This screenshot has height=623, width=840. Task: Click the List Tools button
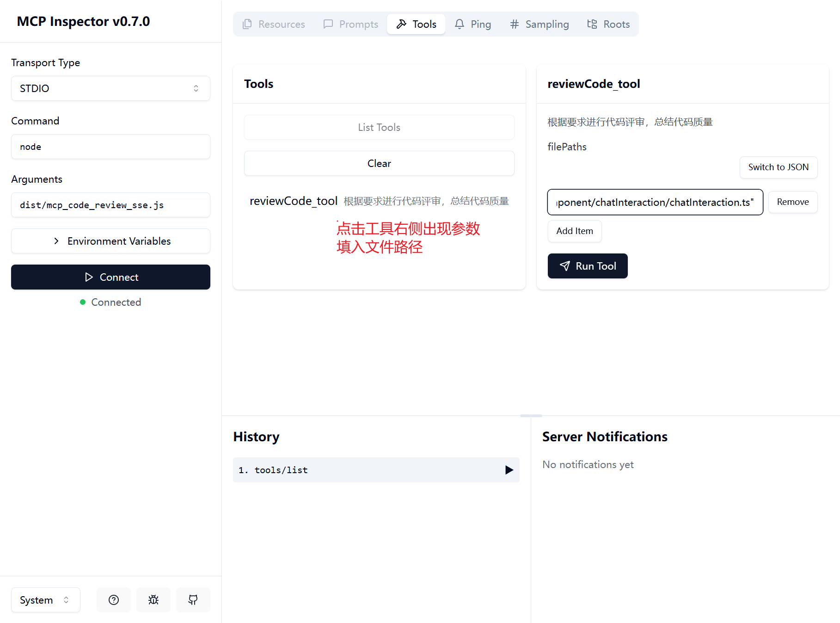pyautogui.click(x=379, y=127)
